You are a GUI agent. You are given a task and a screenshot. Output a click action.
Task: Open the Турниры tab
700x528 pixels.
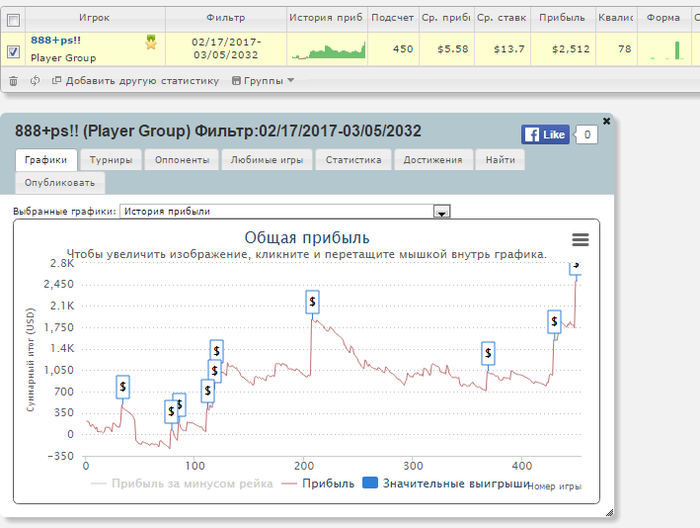point(111,160)
